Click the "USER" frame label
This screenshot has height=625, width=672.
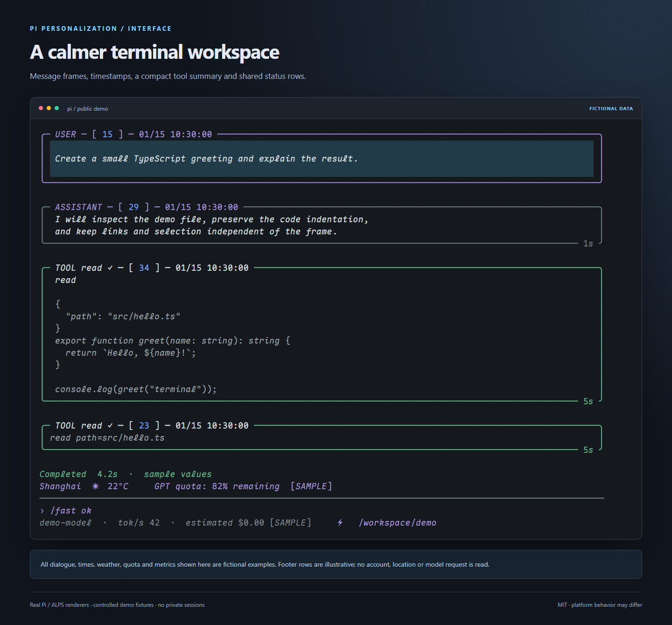tap(65, 134)
